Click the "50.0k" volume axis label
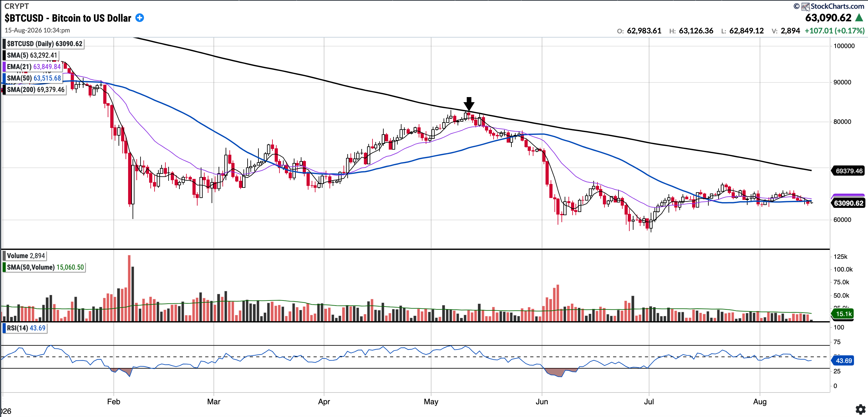The image size is (868, 417). tap(841, 295)
